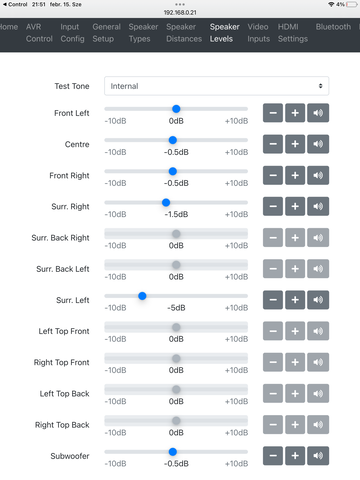
Task: Increase Subwoofer level with plus button
Action: pos(295,456)
